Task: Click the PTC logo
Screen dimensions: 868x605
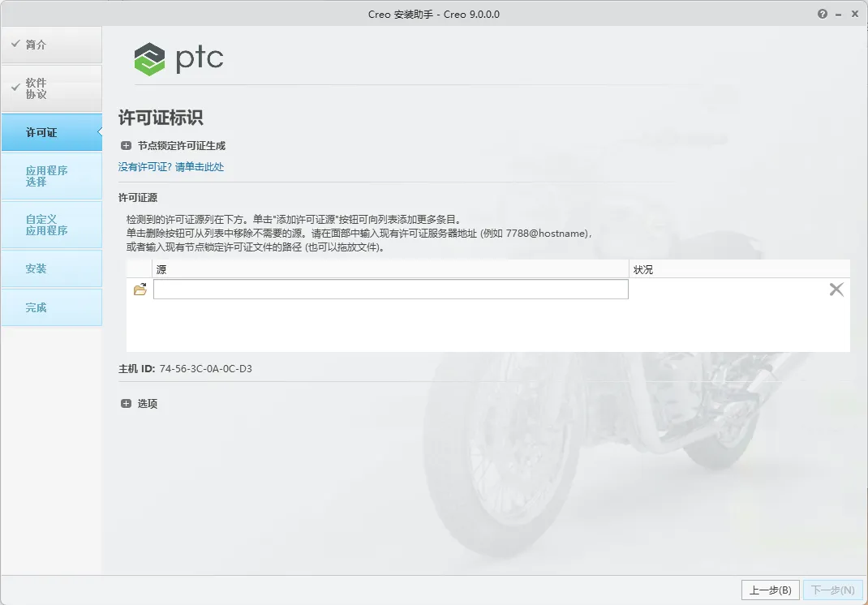Action: pyautogui.click(x=178, y=58)
